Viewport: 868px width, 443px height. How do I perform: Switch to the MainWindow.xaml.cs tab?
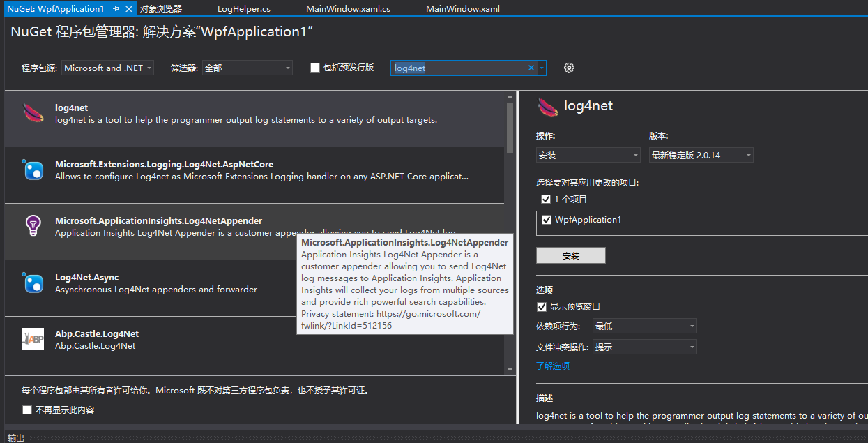349,9
